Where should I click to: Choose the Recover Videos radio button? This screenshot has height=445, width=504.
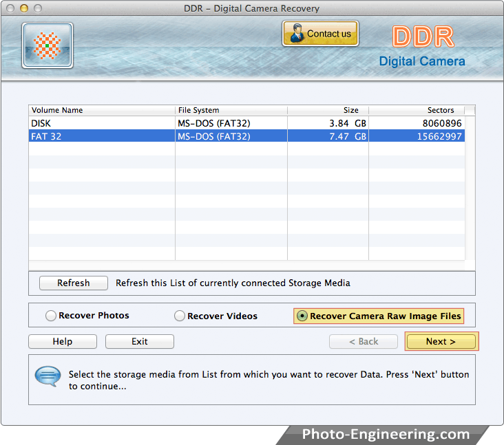point(179,316)
